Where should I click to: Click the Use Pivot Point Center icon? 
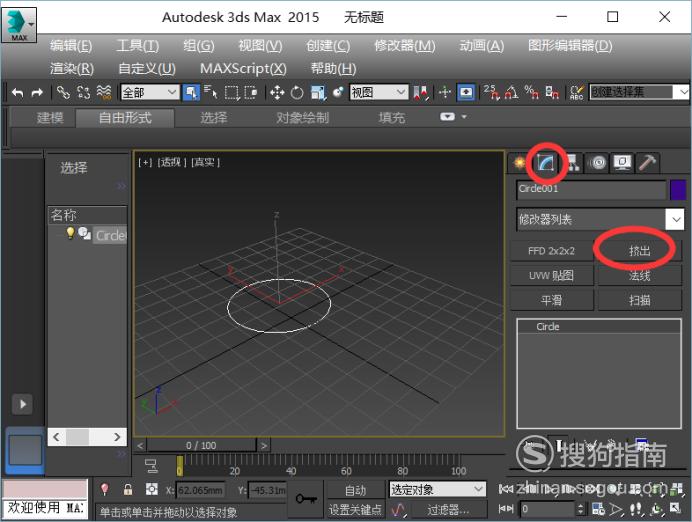pyautogui.click(x=421, y=93)
